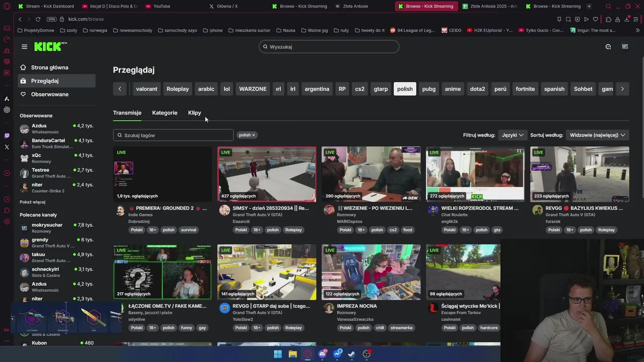This screenshot has height=362, width=644.
Task: Click the Opera logo menu button
Action: (7, 6)
